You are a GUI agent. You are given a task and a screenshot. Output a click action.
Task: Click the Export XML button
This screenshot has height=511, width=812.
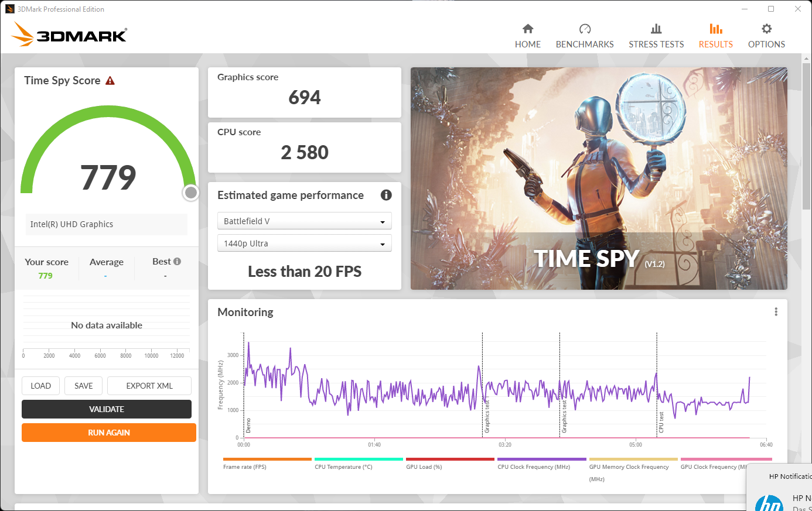pyautogui.click(x=149, y=386)
